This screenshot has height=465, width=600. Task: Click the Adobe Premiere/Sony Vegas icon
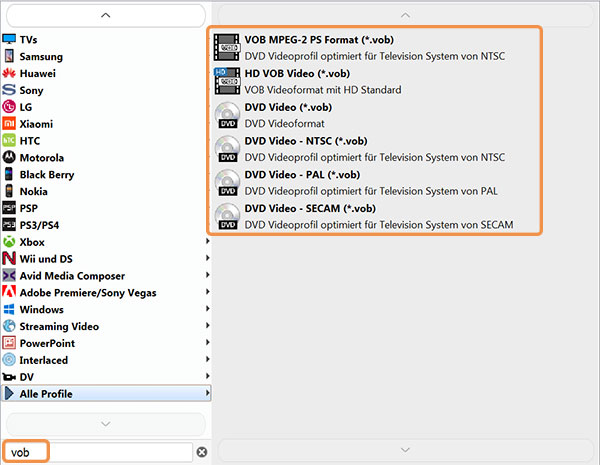pyautogui.click(x=9, y=292)
